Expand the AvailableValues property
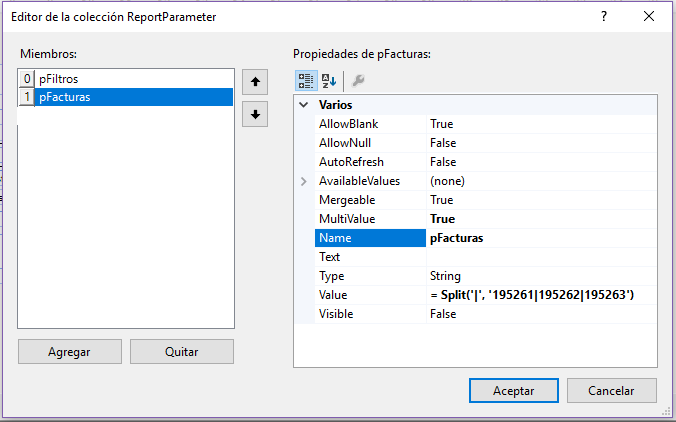 [x=304, y=181]
